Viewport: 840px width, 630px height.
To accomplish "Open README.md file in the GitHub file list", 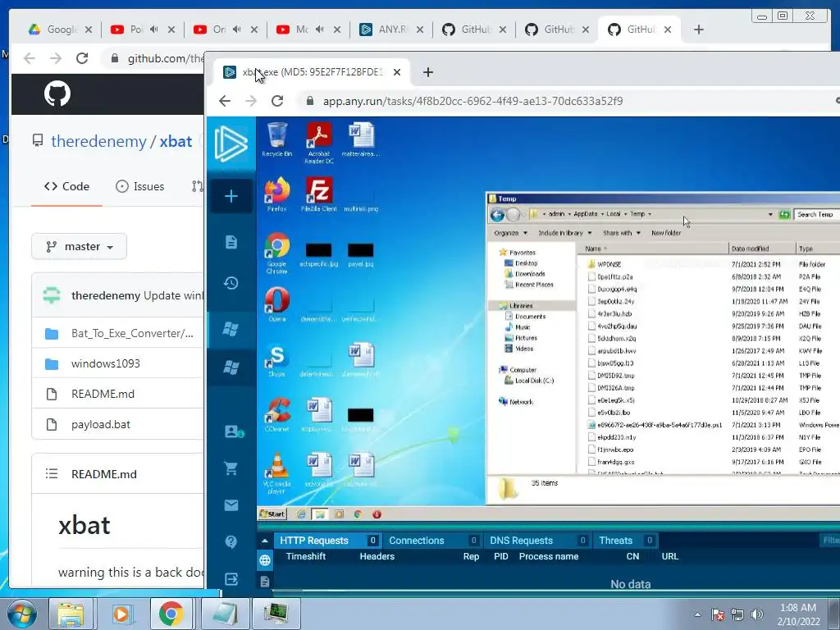I will pos(103,395).
